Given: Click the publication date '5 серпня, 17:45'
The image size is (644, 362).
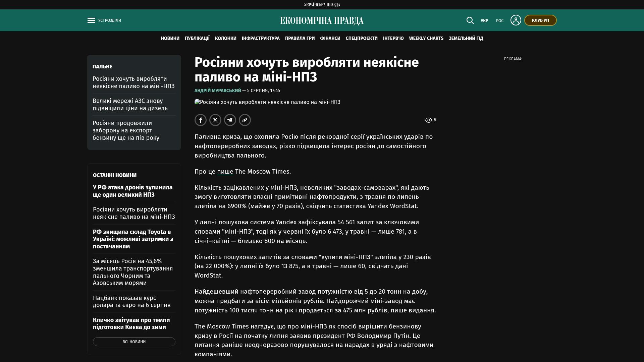Looking at the screenshot, I should coord(264,90).
